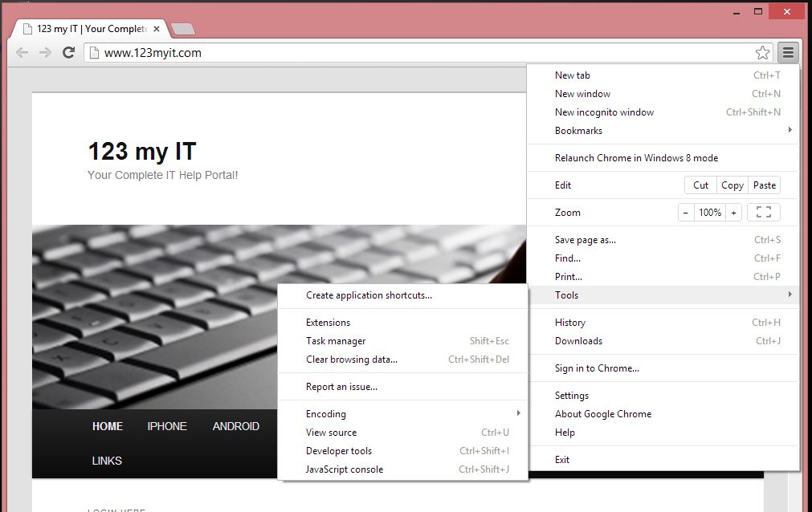Screen dimensions: 812x512
Task: Click the Edit label in the menu
Action: 563,185
